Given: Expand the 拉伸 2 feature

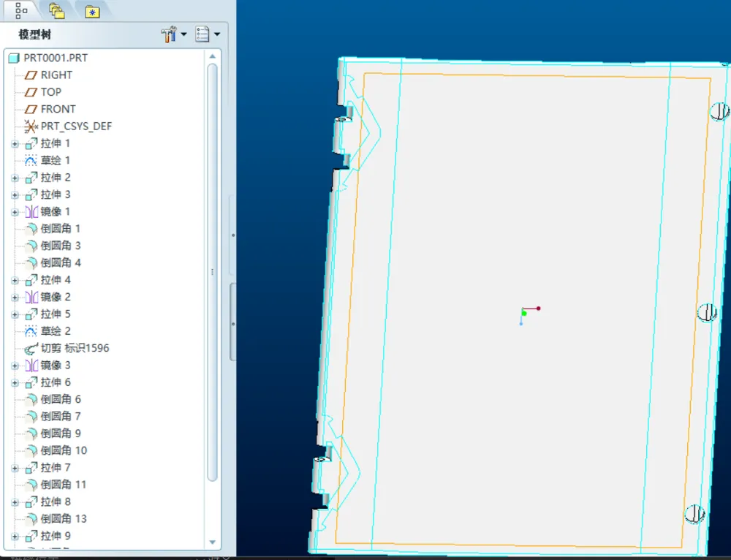Looking at the screenshot, I should (x=15, y=178).
